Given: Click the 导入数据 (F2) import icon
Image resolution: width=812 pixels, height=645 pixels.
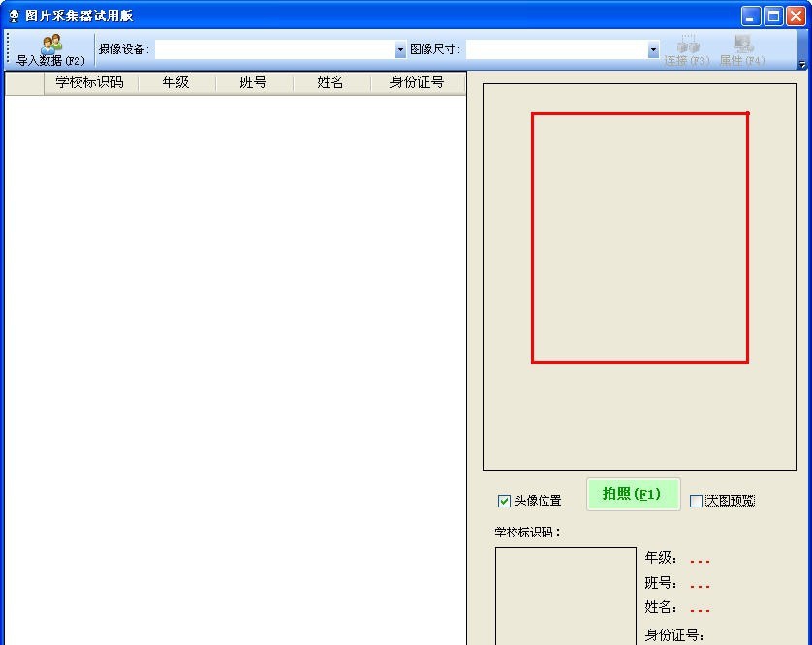Looking at the screenshot, I should (x=50, y=45).
